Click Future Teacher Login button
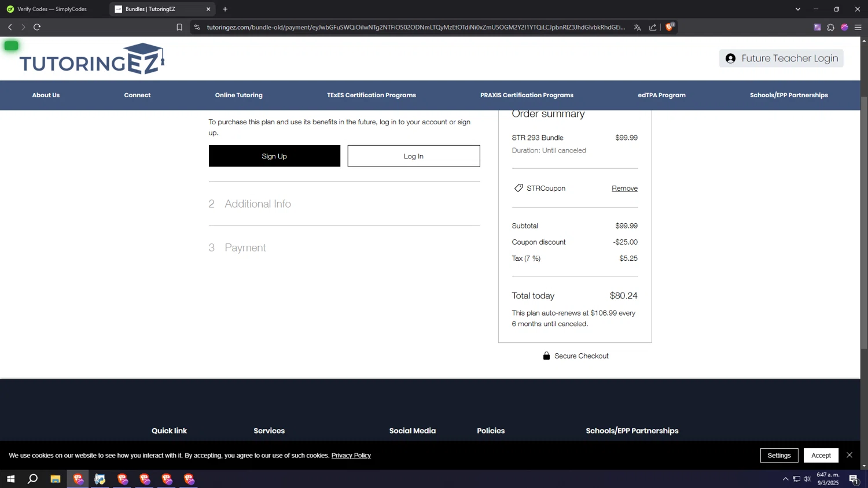 click(781, 58)
